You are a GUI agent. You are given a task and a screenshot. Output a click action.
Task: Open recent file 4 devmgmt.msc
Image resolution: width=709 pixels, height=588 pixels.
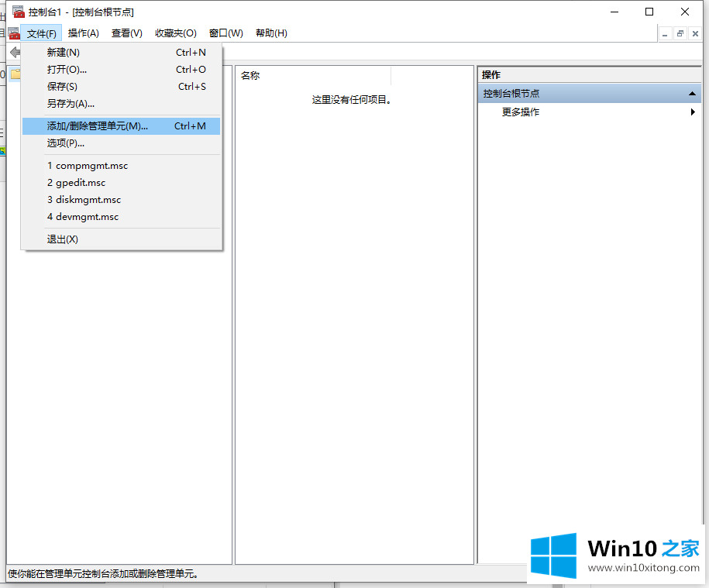pyautogui.click(x=121, y=217)
